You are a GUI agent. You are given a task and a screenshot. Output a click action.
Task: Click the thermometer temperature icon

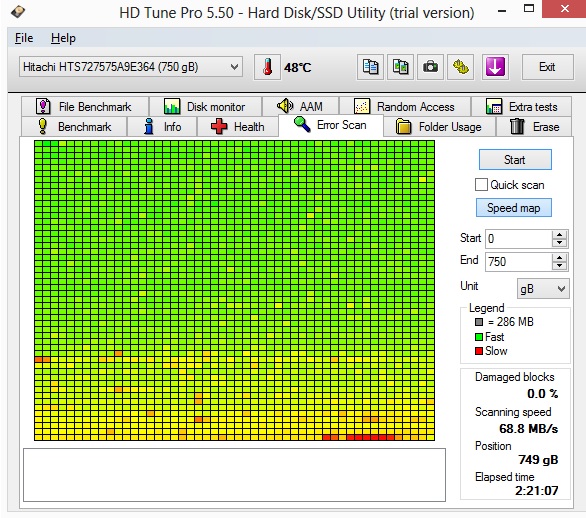267,67
